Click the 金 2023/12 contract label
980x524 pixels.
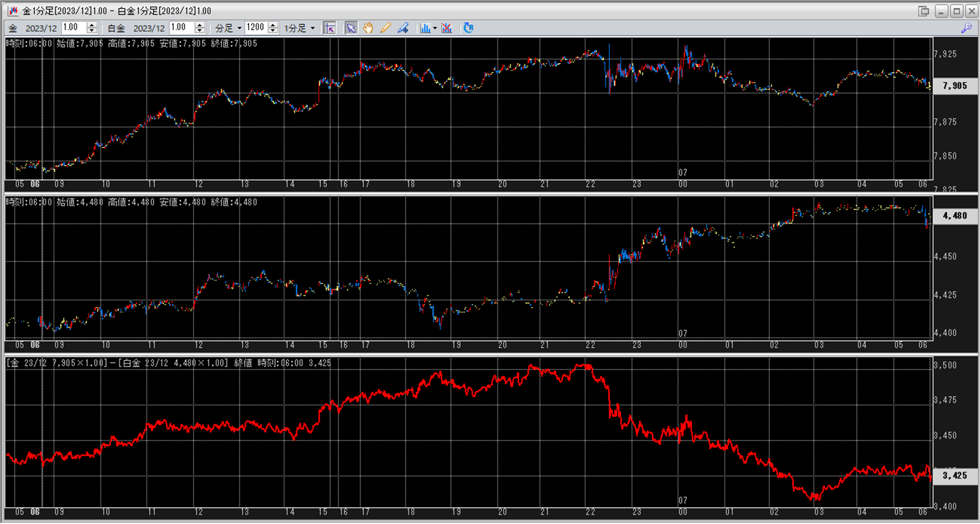tap(33, 28)
